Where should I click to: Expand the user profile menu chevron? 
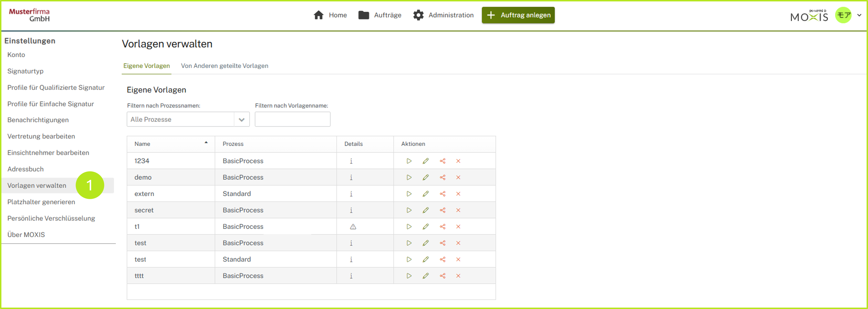(859, 15)
